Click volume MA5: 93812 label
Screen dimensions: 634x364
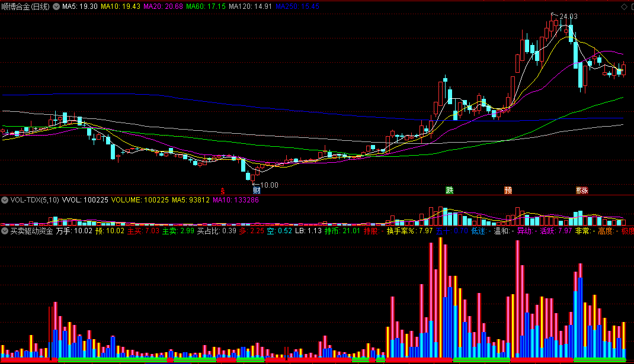point(191,200)
